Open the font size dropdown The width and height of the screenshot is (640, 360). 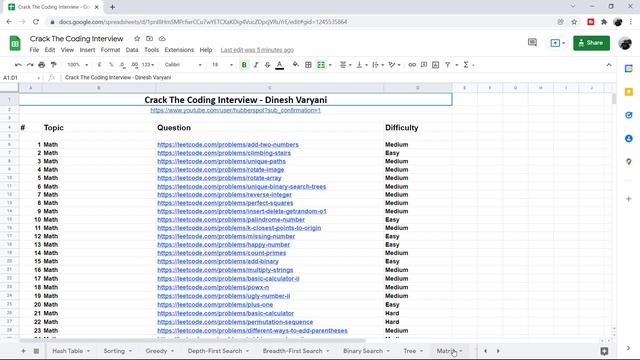(222, 65)
